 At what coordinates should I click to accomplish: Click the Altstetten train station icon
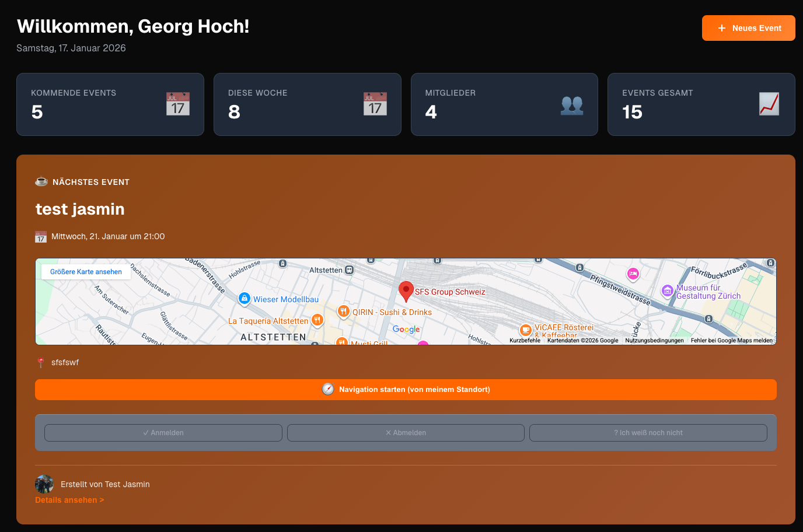coord(349,270)
